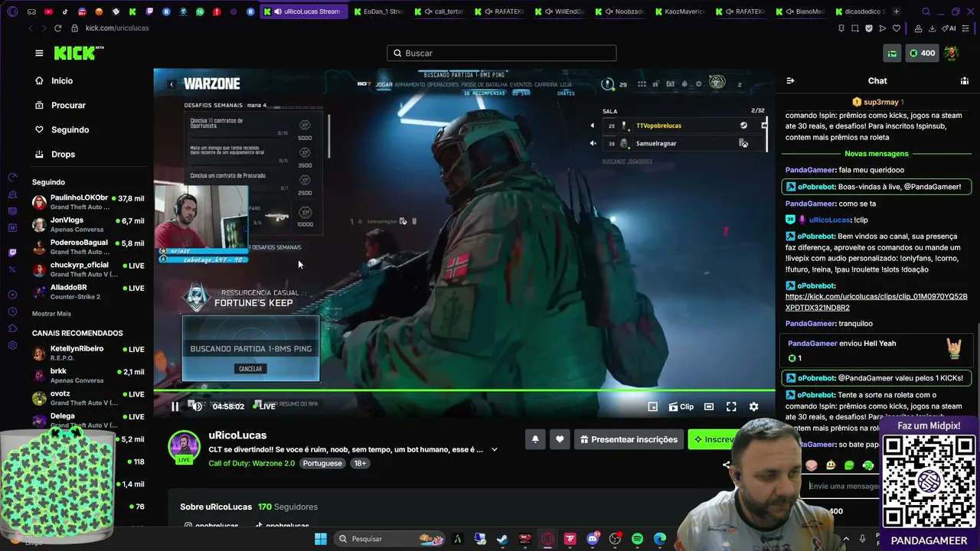Switch to the uRicoLucas Stream browser tab

point(305,11)
